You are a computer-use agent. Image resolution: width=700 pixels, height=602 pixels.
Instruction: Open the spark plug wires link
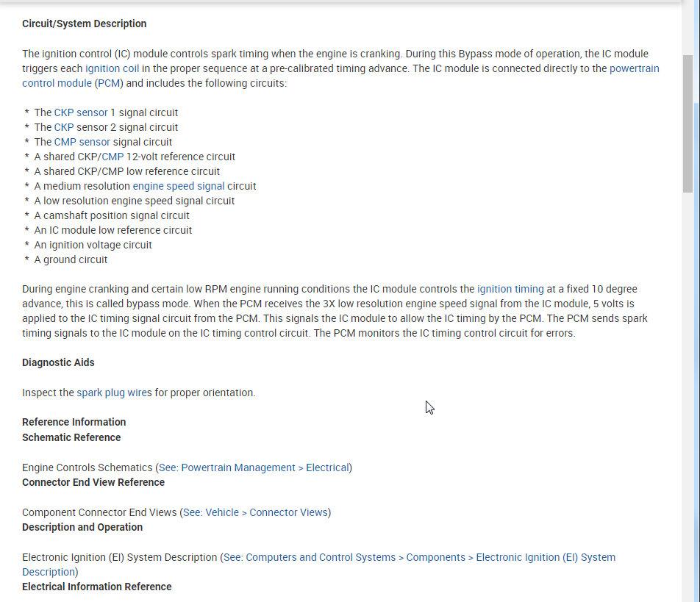click(x=114, y=393)
